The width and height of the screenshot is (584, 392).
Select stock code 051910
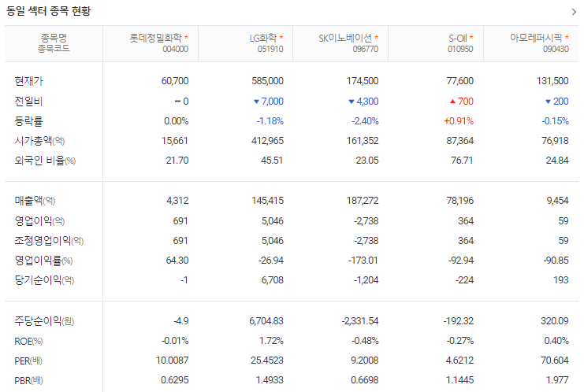pos(270,49)
